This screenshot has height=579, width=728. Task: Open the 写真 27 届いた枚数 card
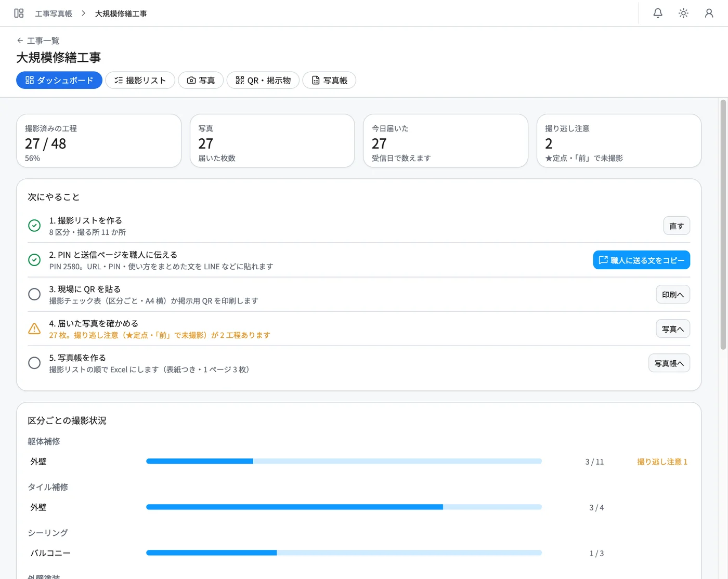(x=272, y=141)
